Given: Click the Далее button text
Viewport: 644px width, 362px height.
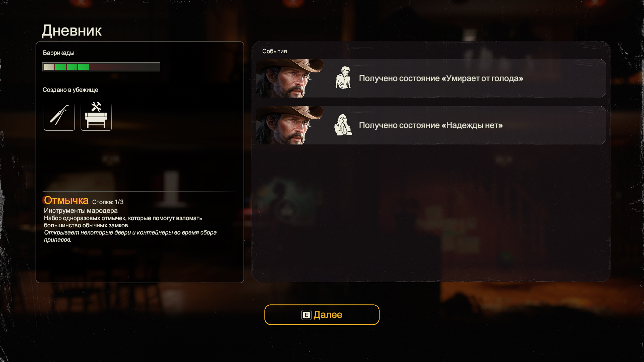Looking at the screenshot, I should pos(328,315).
